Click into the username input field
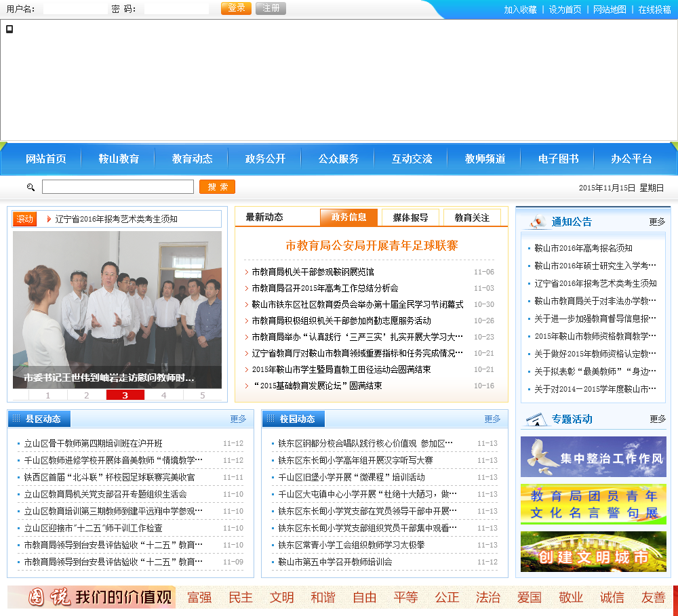The image size is (678, 616). point(75,9)
